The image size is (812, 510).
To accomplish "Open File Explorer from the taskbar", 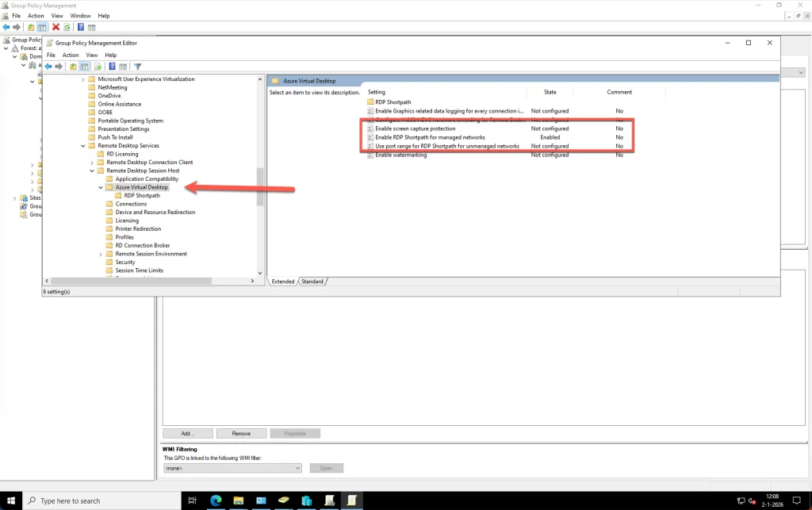I will [x=238, y=500].
